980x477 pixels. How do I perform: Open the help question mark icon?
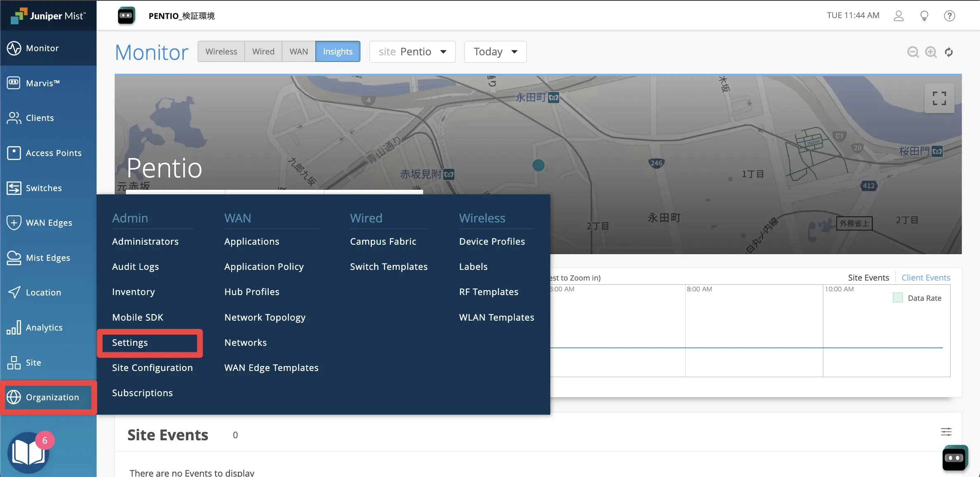[949, 16]
